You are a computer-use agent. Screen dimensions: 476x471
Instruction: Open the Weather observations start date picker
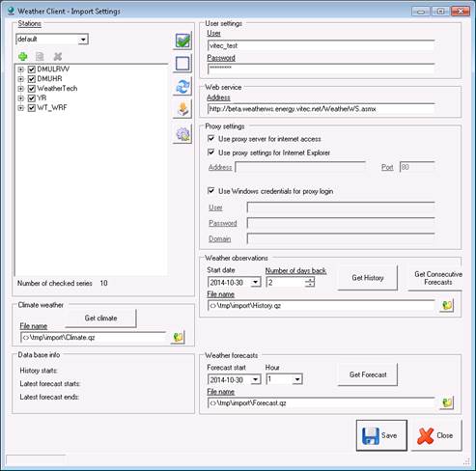click(x=256, y=283)
